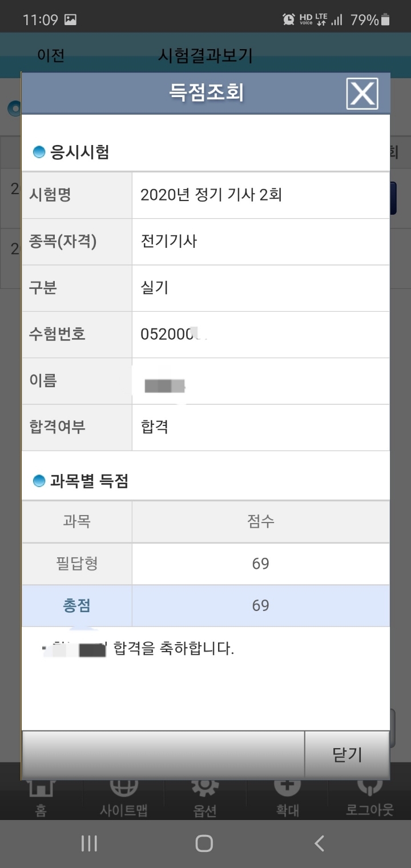Close the 득점조회 dialog with the X icon

point(362,94)
